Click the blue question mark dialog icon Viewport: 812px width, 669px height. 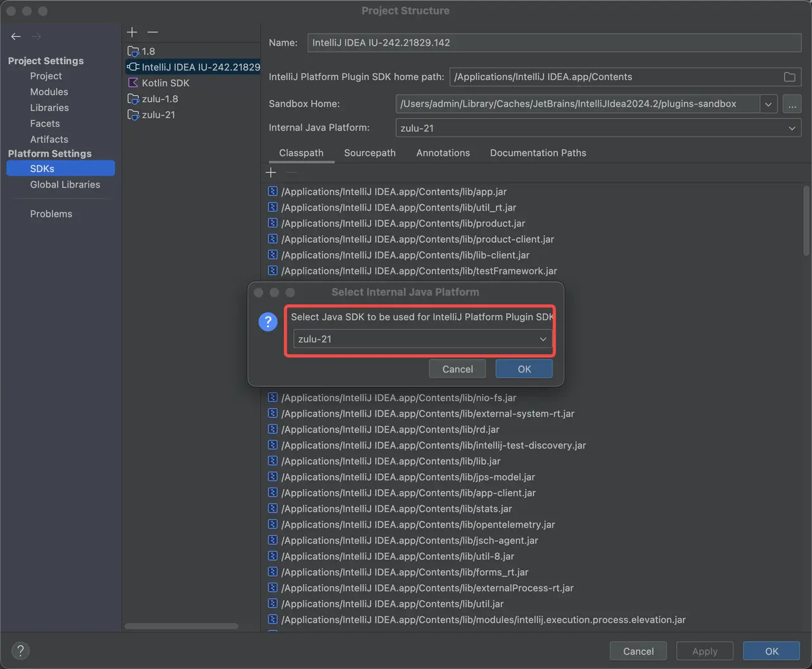click(268, 322)
